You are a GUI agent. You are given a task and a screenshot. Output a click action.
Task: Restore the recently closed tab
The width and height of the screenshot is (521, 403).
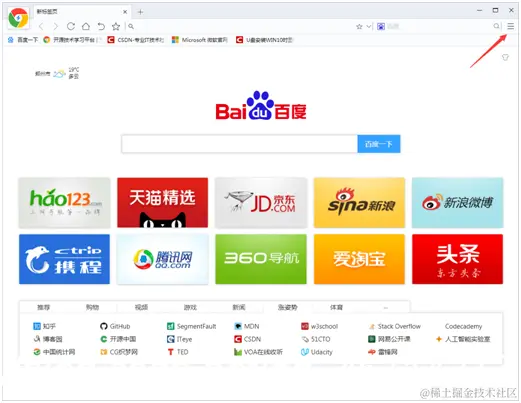[101, 26]
